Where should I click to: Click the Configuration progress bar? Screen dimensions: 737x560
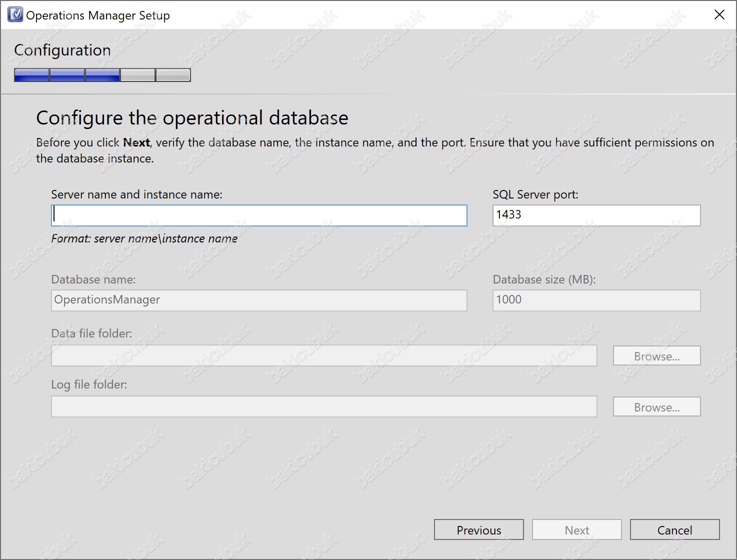[102, 75]
